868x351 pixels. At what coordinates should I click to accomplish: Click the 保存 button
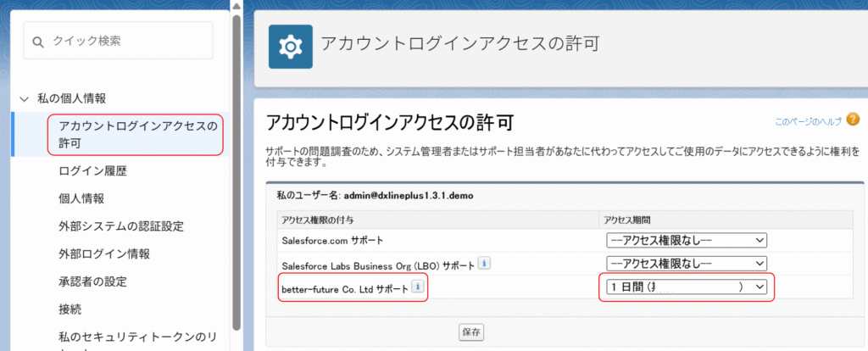(470, 331)
